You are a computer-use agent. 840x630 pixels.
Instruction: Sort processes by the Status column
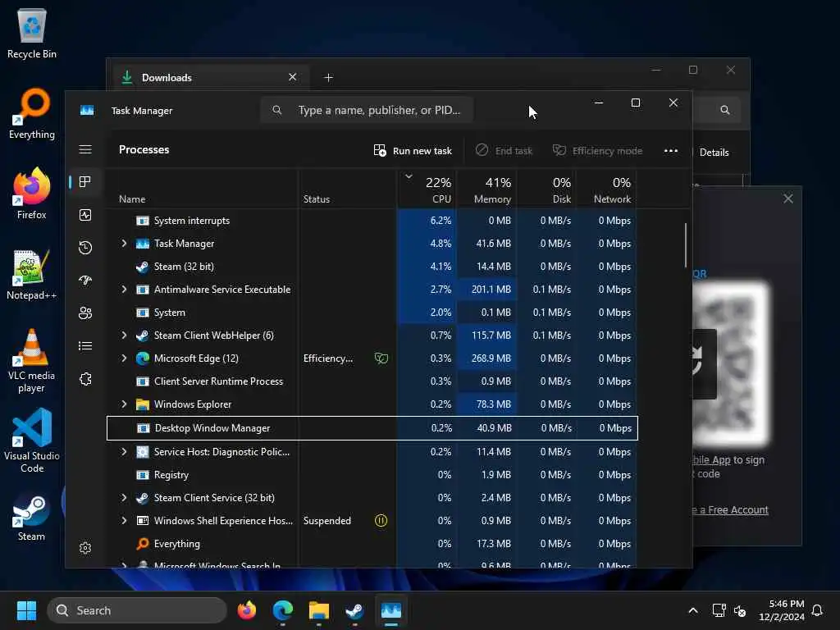click(x=347, y=189)
